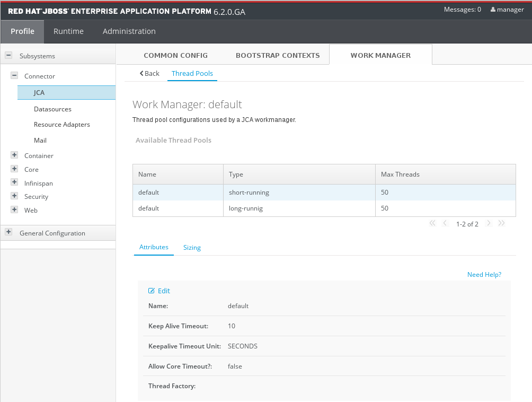Click the Back arrow link

[149, 73]
